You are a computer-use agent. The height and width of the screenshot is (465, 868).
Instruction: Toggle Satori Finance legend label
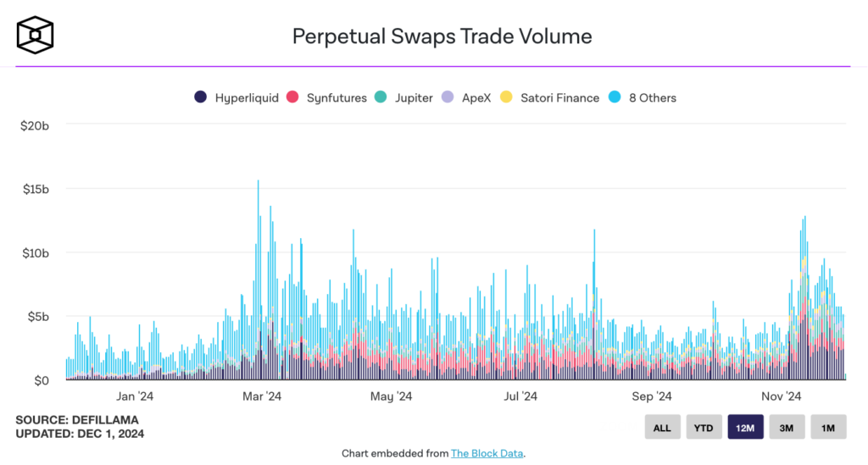(x=559, y=97)
